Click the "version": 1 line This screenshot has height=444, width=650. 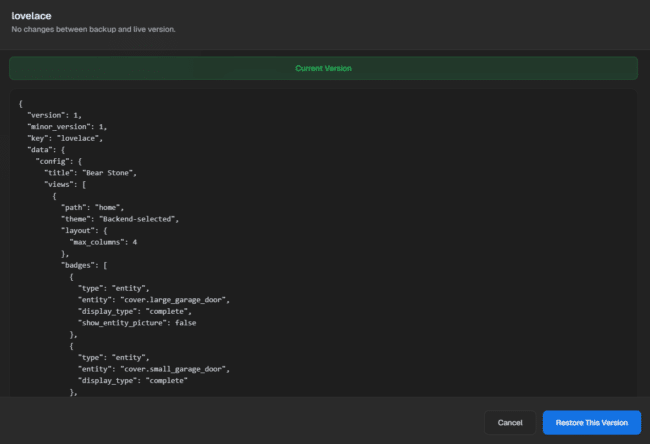pos(54,115)
